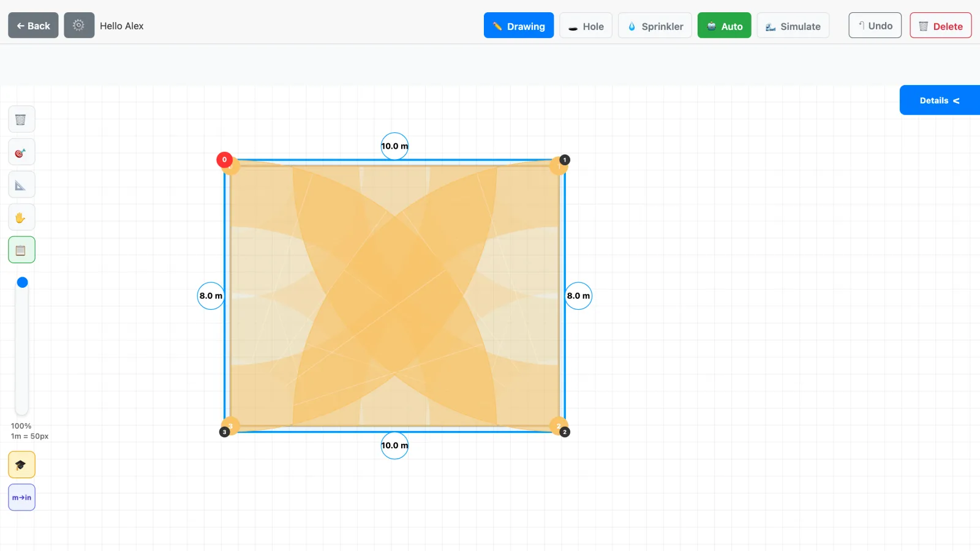This screenshot has height=551, width=980.
Task: Click the top edge 10.0 m label
Action: tap(394, 146)
